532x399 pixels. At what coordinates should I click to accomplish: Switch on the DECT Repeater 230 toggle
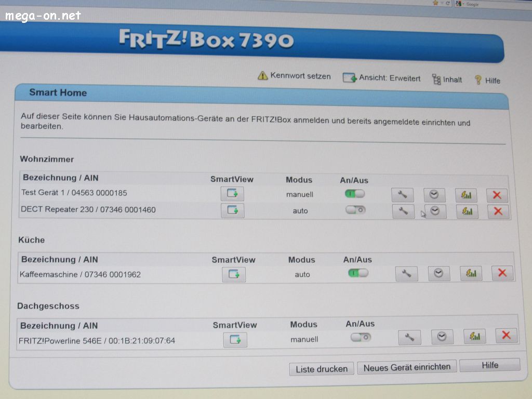coord(356,210)
